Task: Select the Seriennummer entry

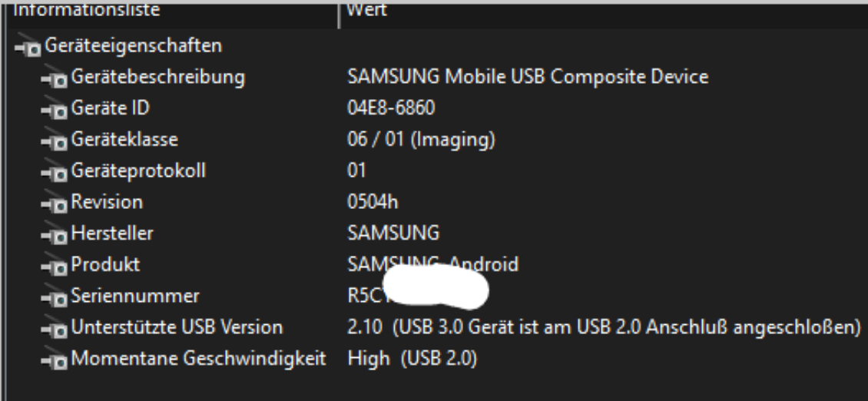Action: [135, 296]
